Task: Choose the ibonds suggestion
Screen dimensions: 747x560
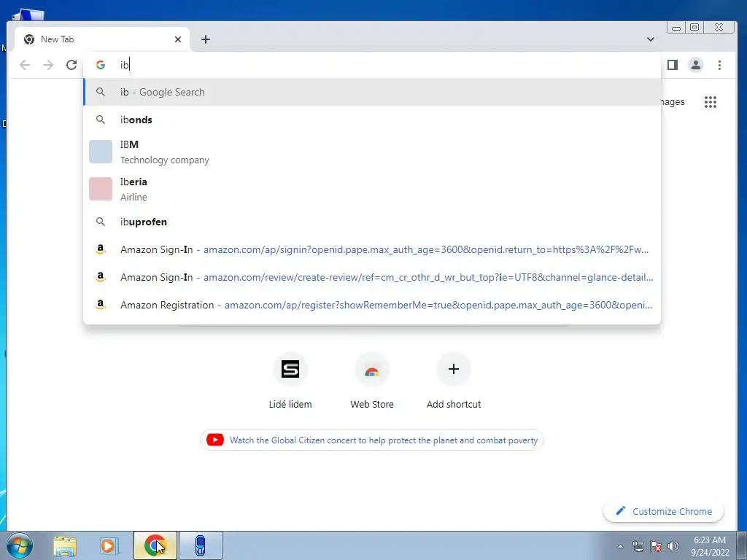Action: click(x=372, y=120)
